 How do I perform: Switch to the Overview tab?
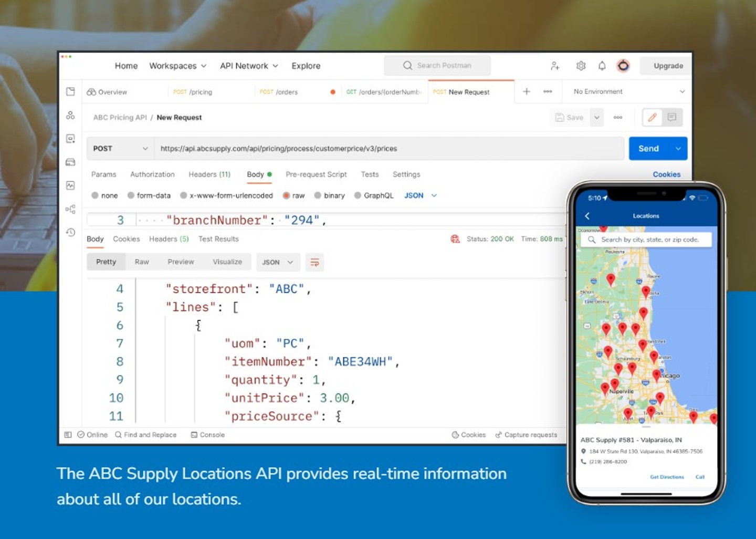[107, 92]
